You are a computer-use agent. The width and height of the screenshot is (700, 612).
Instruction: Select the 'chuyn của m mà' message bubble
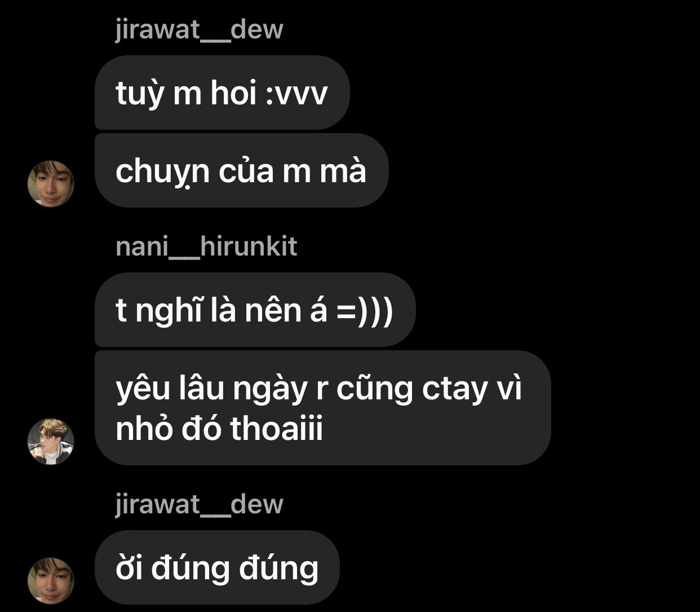pos(241,170)
